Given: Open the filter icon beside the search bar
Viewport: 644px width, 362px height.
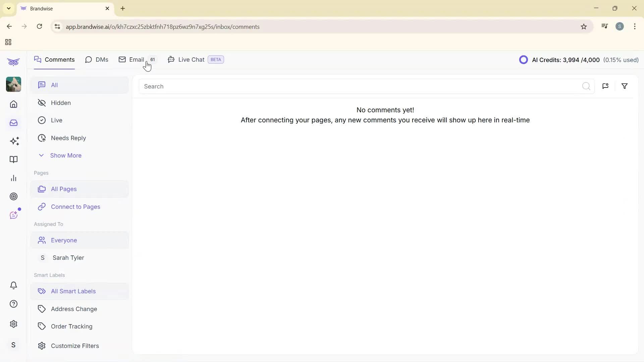Looking at the screenshot, I should click(625, 86).
